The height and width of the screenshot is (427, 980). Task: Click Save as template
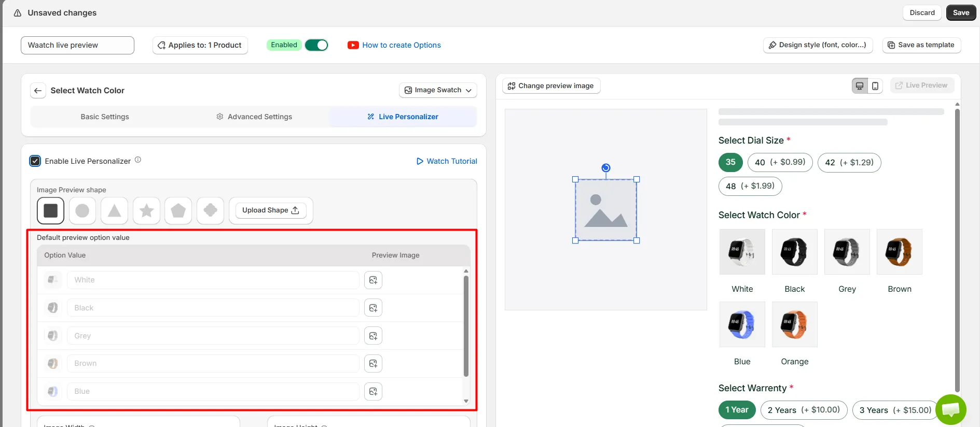click(921, 45)
